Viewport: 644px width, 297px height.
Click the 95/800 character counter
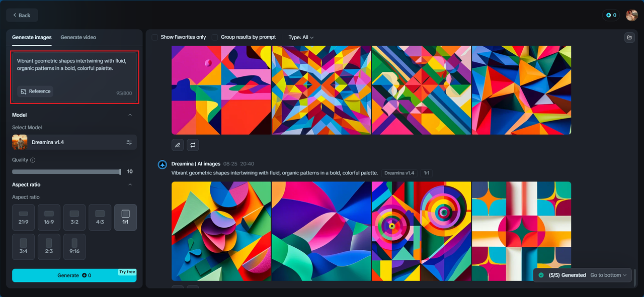tap(124, 93)
